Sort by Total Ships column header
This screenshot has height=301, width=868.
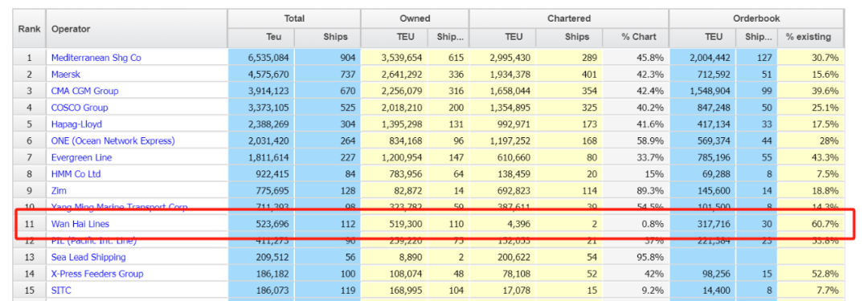coord(328,37)
